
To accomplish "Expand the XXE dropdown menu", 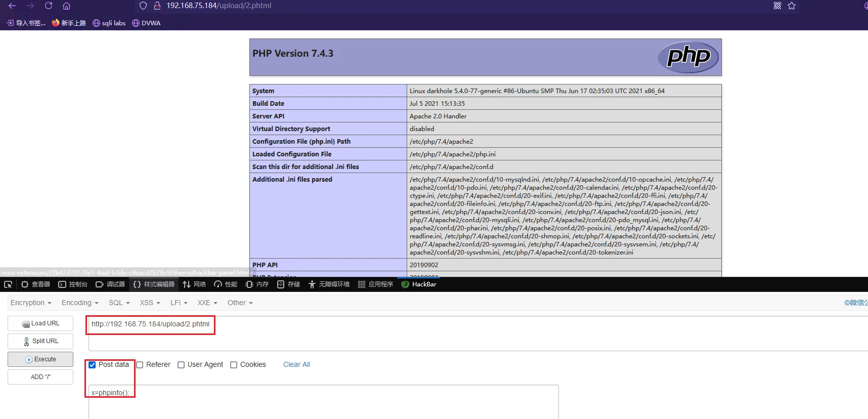I will [x=207, y=303].
